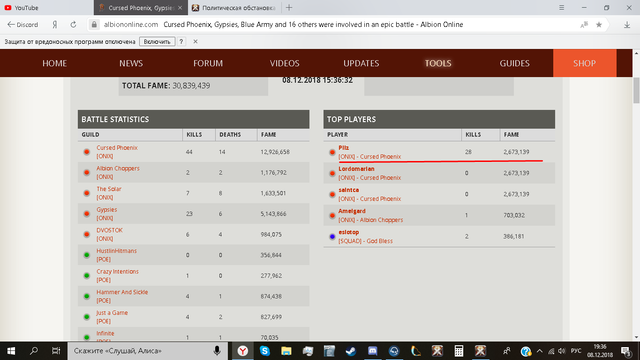Click the Yandex home Я icon
This screenshot has height=360, width=640.
click(55, 25)
